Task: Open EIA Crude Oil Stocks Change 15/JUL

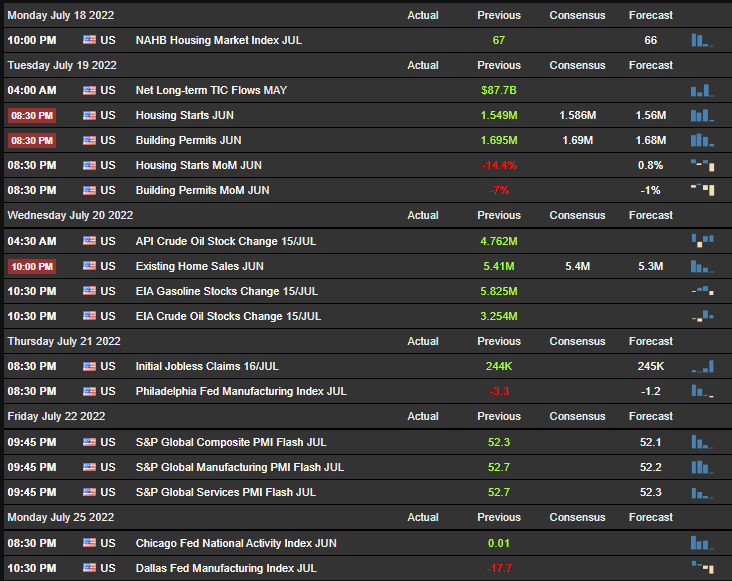Action: pyautogui.click(x=228, y=316)
